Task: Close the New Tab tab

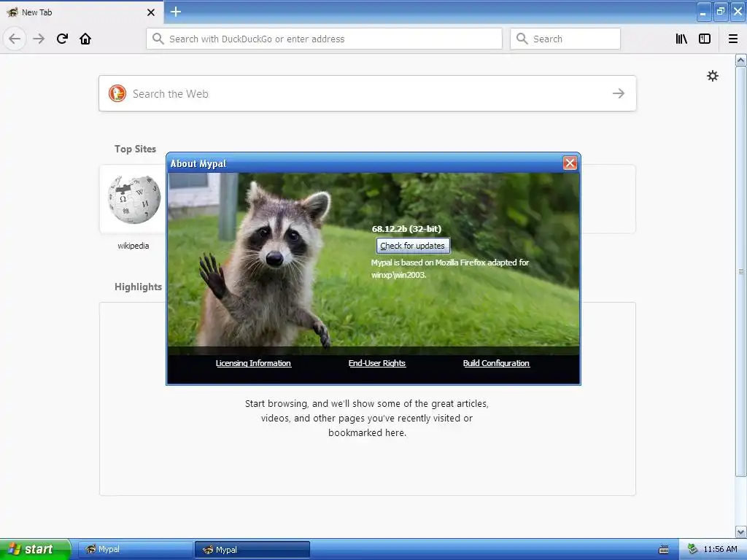Action: point(150,12)
